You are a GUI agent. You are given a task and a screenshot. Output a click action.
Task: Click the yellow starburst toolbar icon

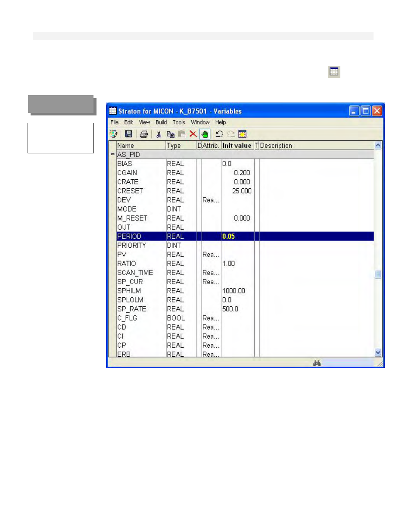point(243,134)
